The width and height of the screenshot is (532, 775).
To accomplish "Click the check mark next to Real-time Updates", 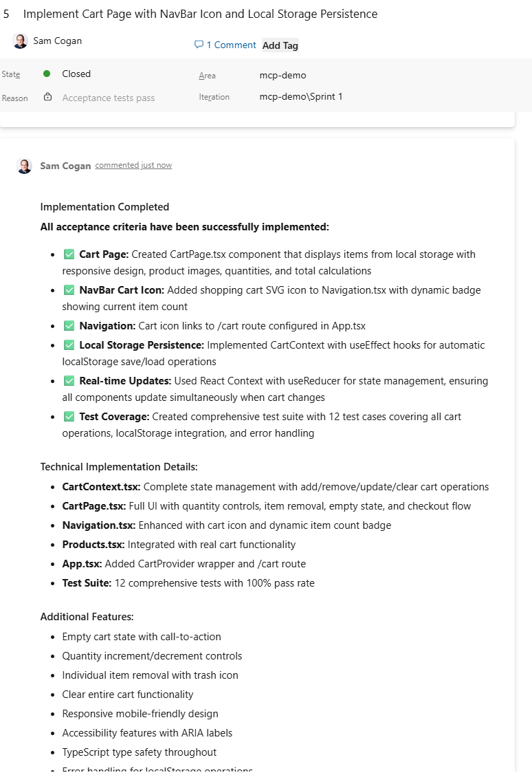I will coord(69,381).
